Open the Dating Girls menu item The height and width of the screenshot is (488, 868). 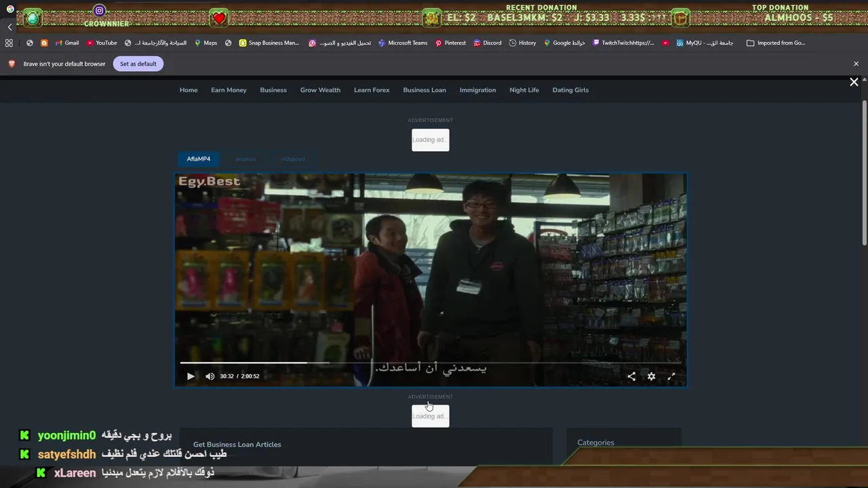[570, 89]
